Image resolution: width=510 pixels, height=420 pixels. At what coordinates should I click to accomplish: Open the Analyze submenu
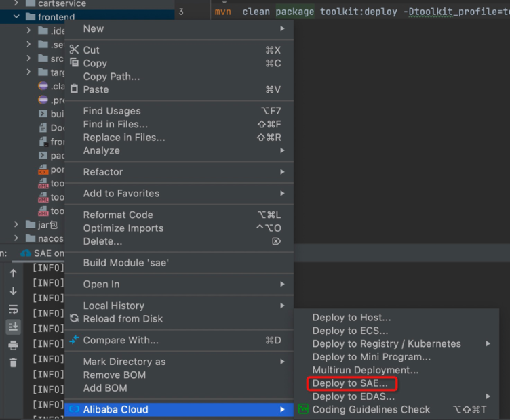[179, 150]
